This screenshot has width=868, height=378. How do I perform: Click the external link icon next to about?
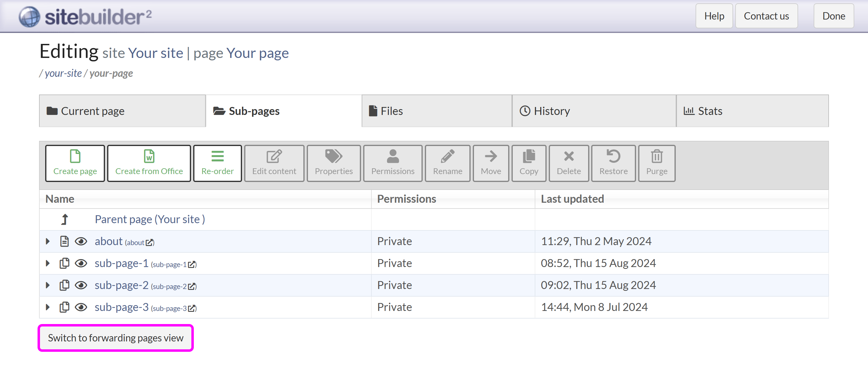[150, 242]
